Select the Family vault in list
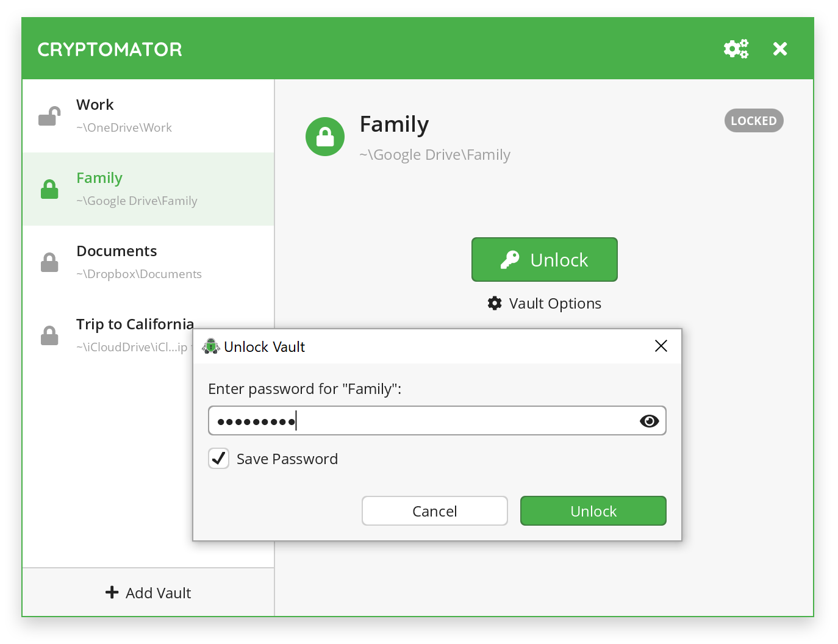Screen dimensions: 838x644 [148, 189]
